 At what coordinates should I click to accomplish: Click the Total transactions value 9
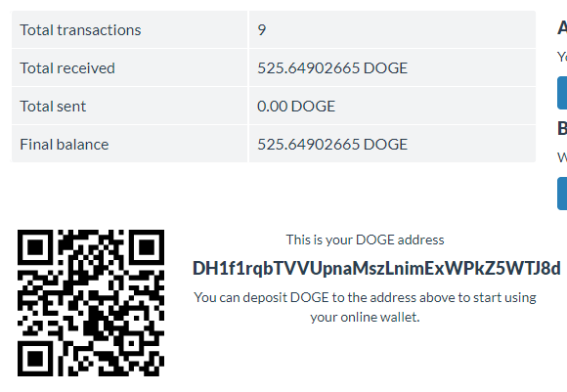coord(262,30)
